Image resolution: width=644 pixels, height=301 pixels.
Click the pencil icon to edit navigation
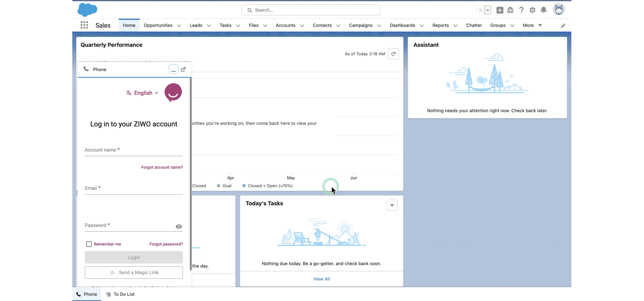point(563,26)
